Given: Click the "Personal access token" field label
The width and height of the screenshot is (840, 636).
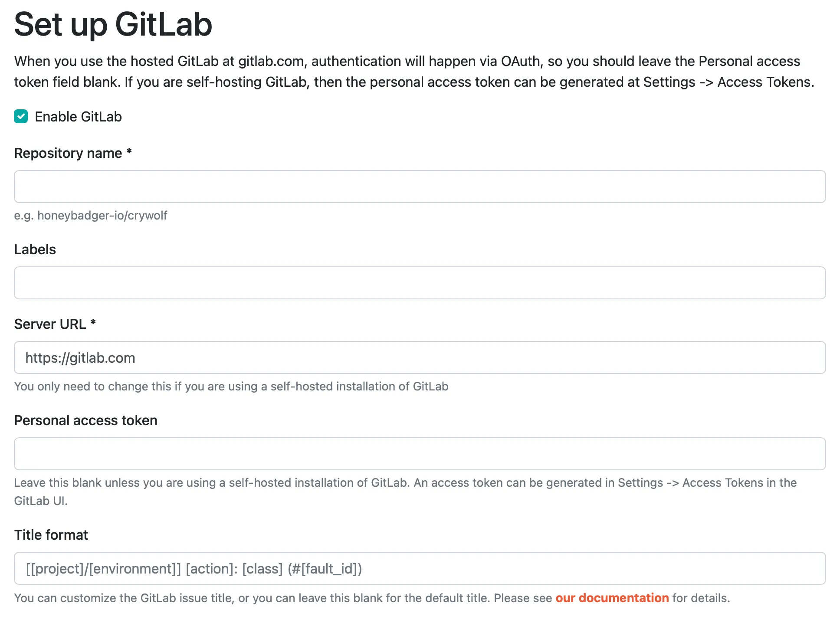Looking at the screenshot, I should [85, 420].
